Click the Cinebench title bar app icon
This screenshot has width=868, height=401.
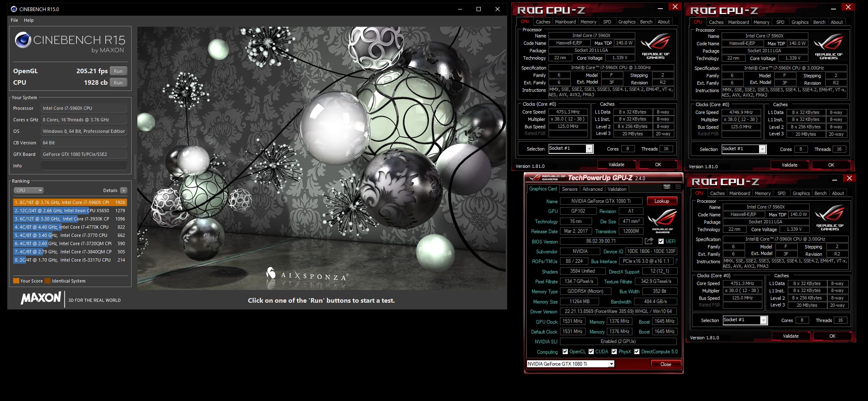click(x=14, y=9)
